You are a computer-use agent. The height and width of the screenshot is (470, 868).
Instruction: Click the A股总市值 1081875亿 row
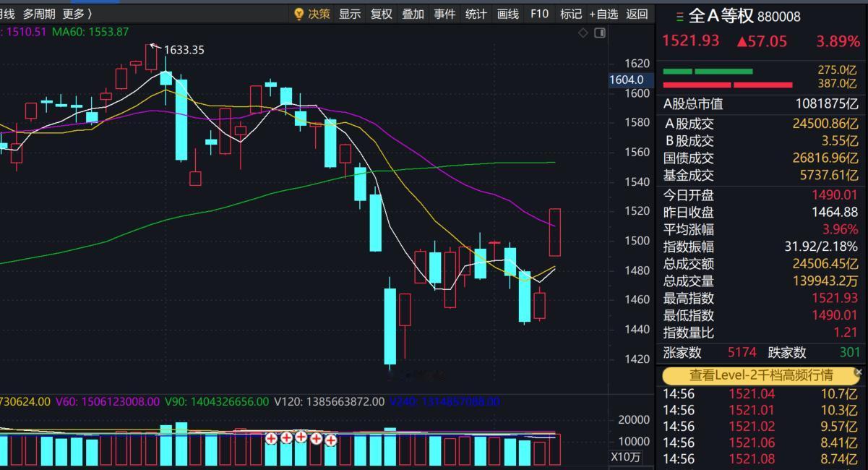(760, 104)
